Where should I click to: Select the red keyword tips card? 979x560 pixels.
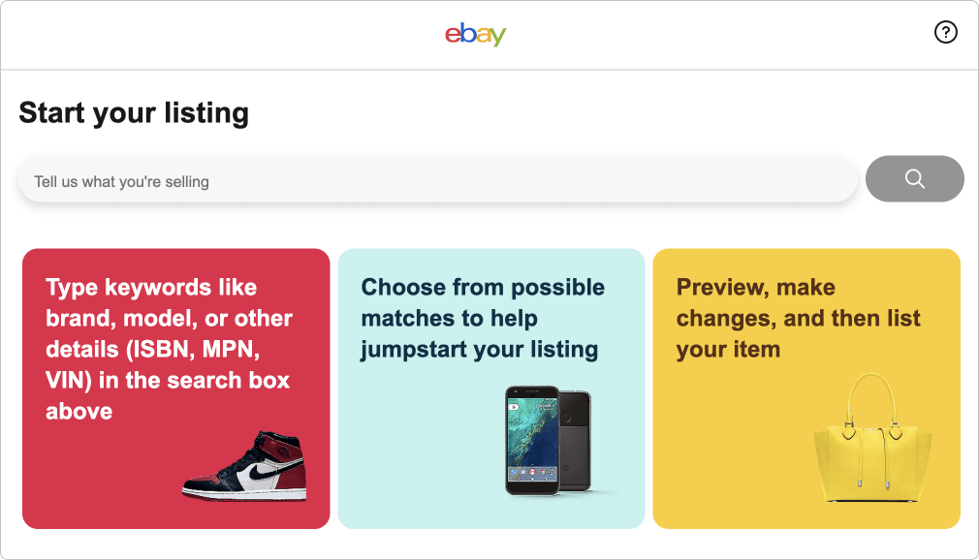174,388
